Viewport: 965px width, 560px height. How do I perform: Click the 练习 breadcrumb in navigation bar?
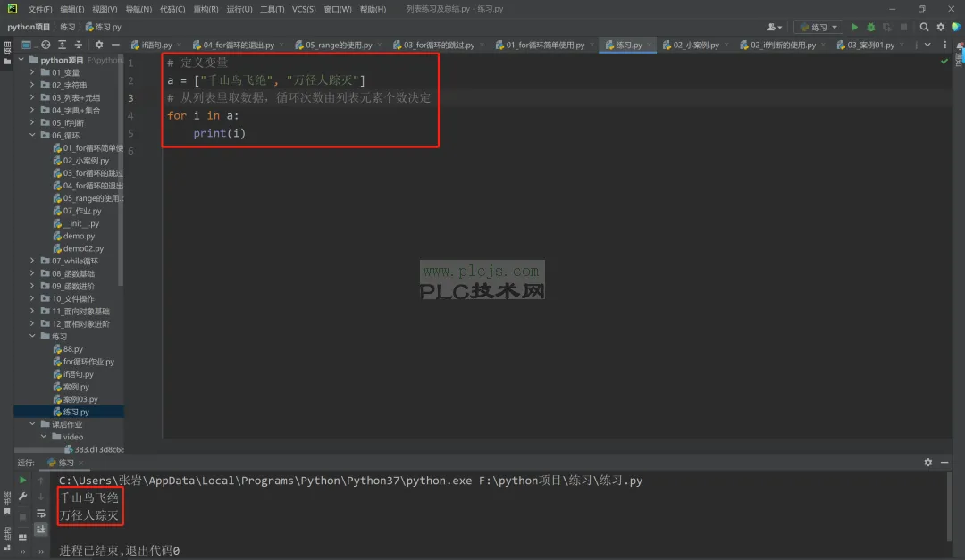coord(67,27)
